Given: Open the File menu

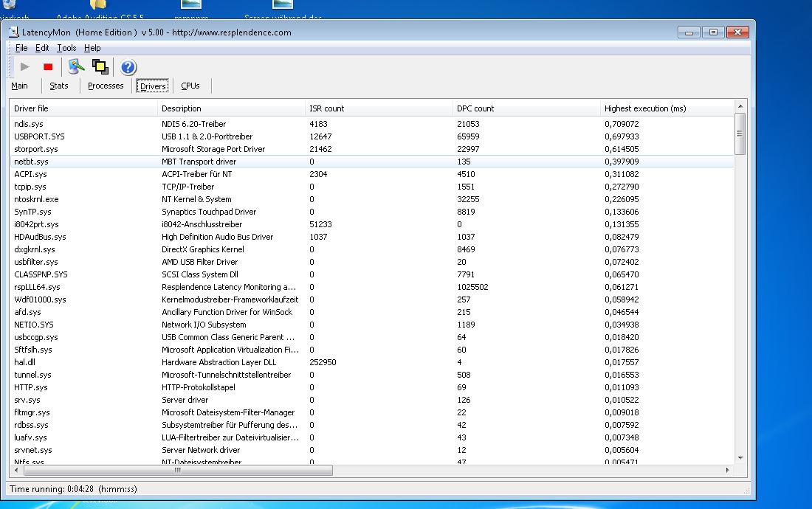Looking at the screenshot, I should point(21,48).
